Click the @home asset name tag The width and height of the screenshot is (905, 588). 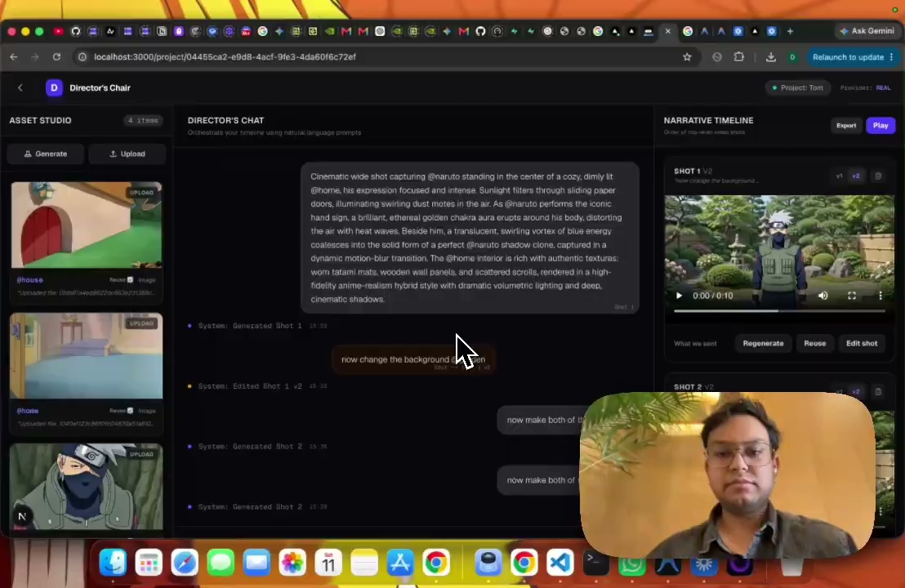pos(28,411)
